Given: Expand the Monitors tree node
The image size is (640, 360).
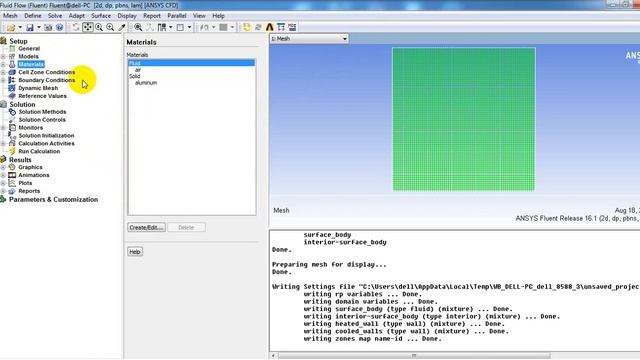Looking at the screenshot, I should click(x=3, y=128).
